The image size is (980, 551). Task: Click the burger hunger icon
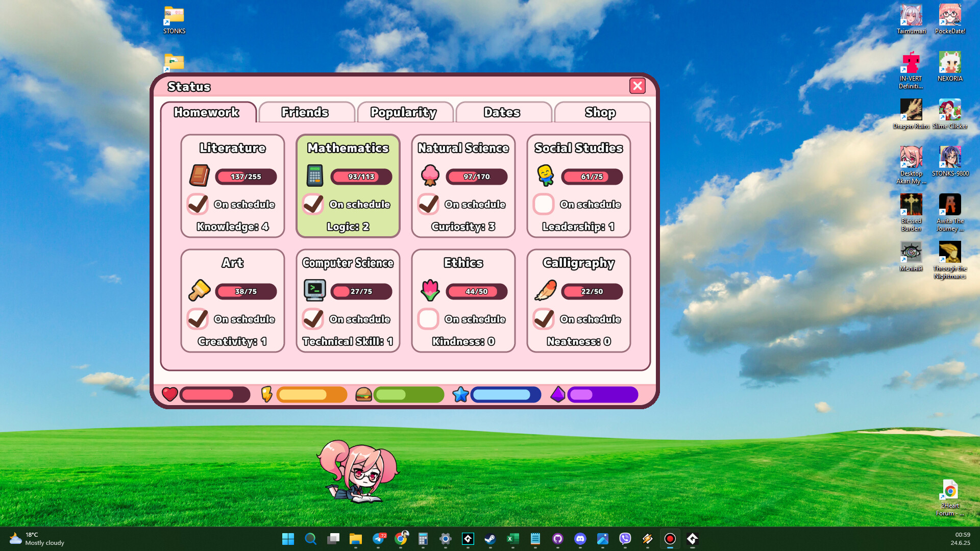363,394
